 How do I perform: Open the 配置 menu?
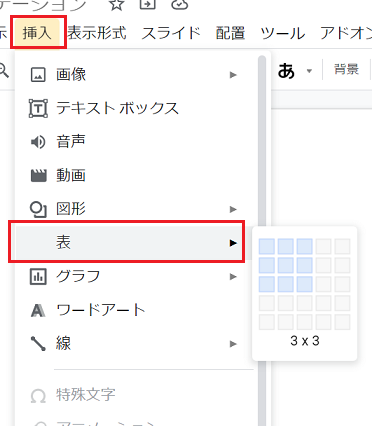(x=230, y=33)
